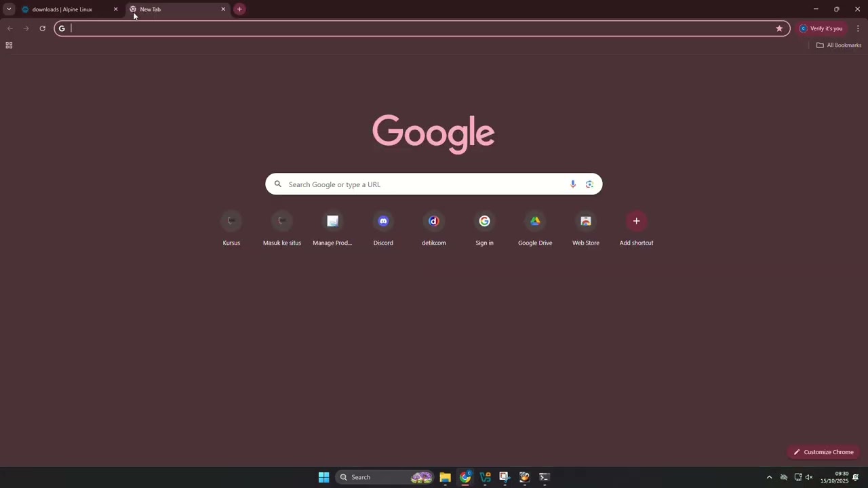
Task: Open the terminal icon in the taskbar
Action: (544, 477)
